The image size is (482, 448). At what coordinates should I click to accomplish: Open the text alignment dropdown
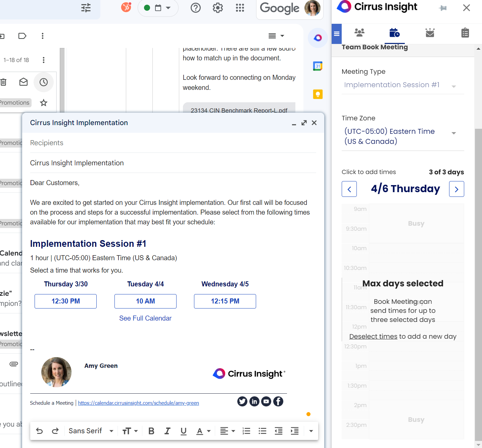[228, 431]
